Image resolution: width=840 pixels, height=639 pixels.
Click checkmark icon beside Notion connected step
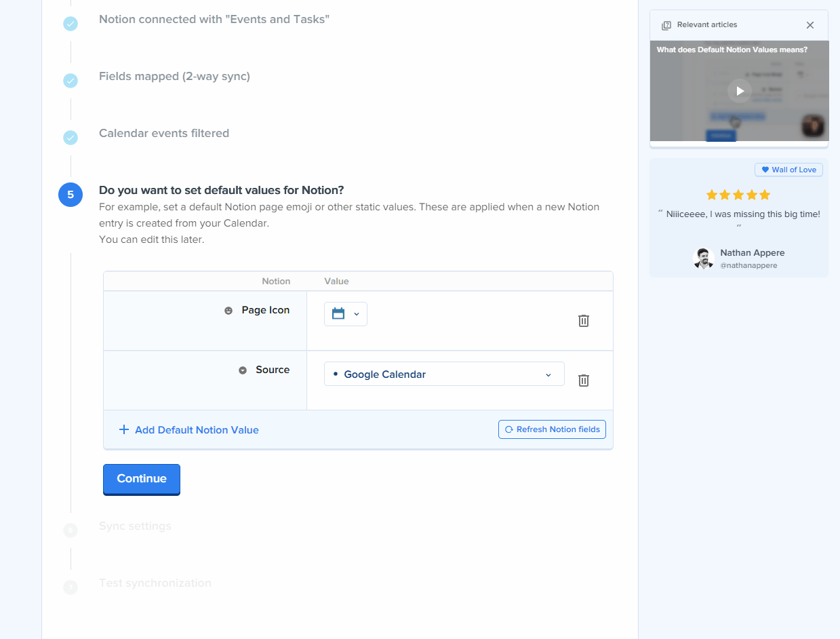tap(71, 24)
